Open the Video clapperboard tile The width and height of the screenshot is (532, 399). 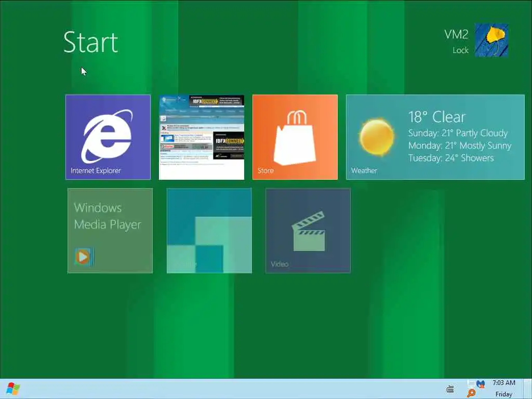pos(308,231)
